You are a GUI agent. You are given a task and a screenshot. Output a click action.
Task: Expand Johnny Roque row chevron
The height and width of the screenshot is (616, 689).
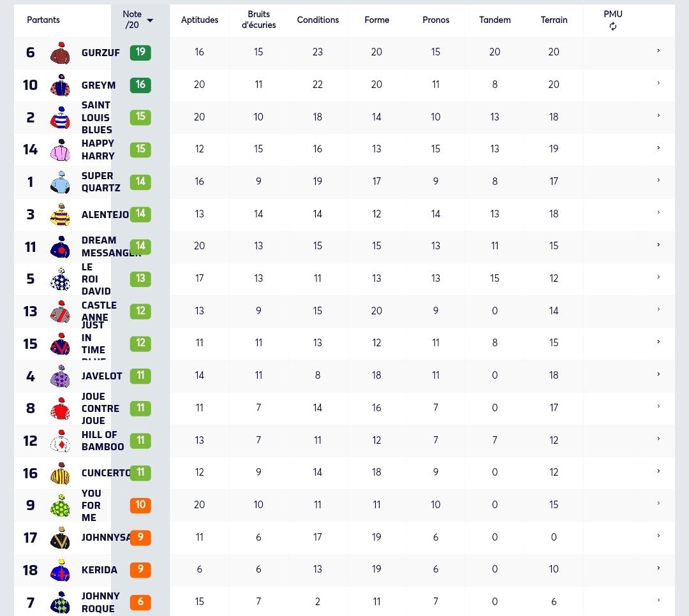tap(658, 600)
